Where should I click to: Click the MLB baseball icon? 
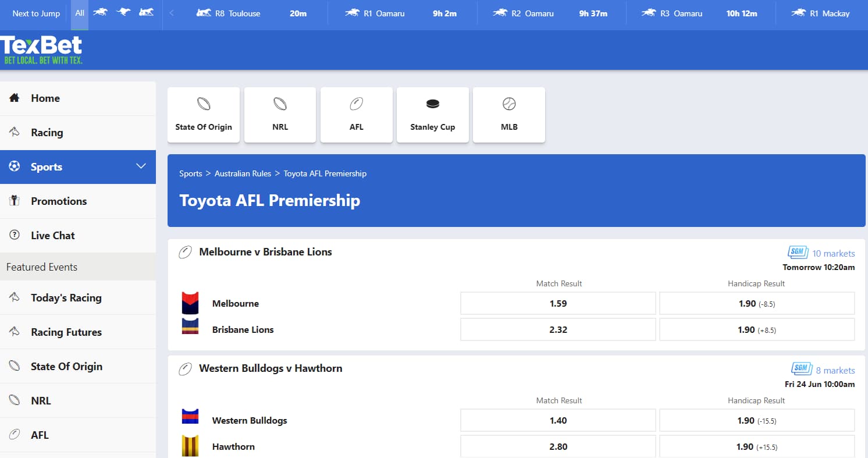(509, 104)
